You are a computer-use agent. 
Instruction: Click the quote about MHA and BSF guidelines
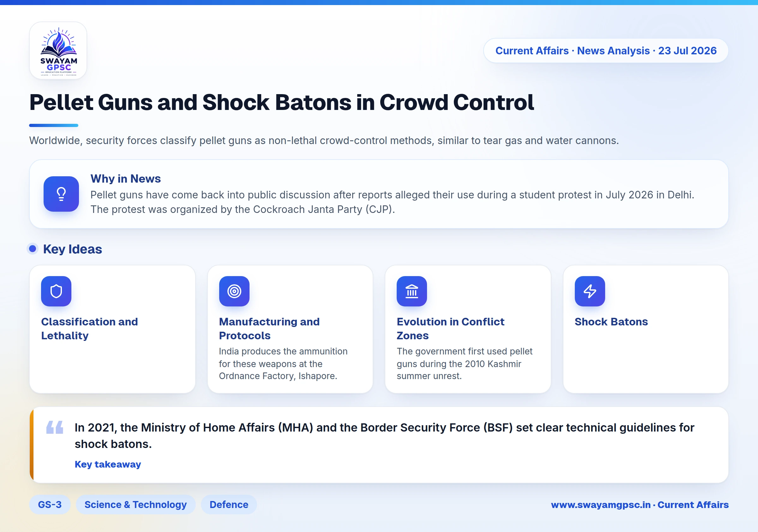pos(384,436)
